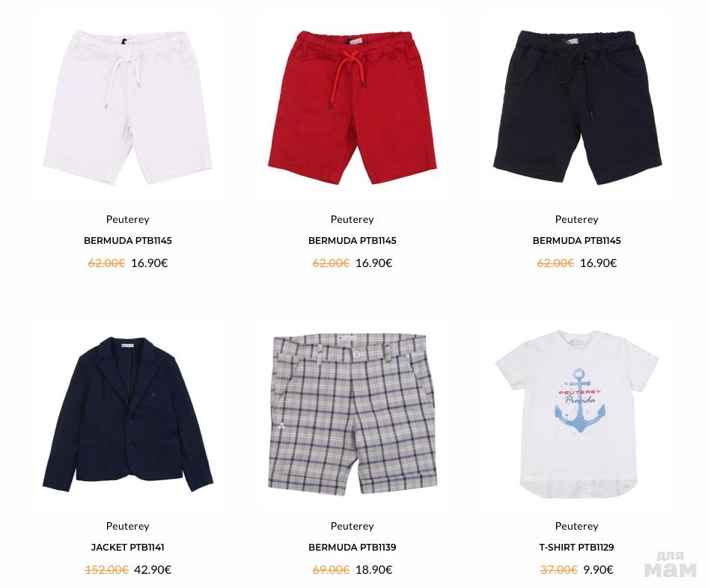Open the plaid checkered shorts image
Image resolution: width=708 pixels, height=588 pixels.
point(353,414)
